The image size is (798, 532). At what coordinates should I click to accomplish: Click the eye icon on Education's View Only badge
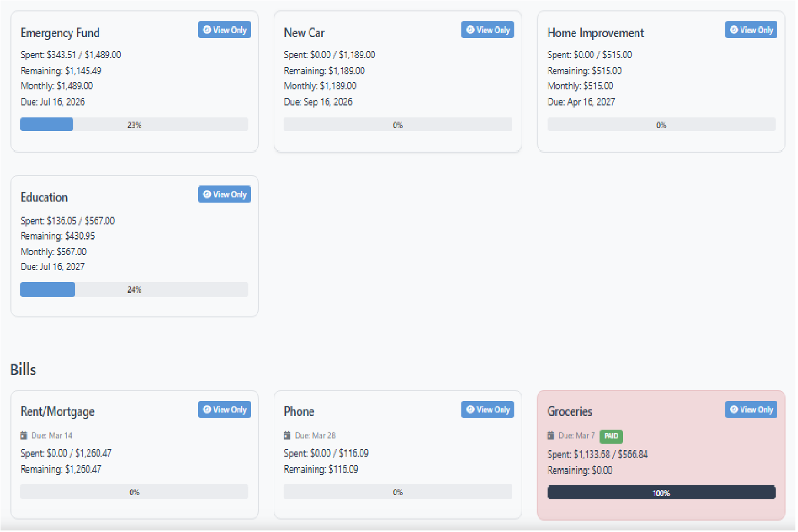point(207,194)
